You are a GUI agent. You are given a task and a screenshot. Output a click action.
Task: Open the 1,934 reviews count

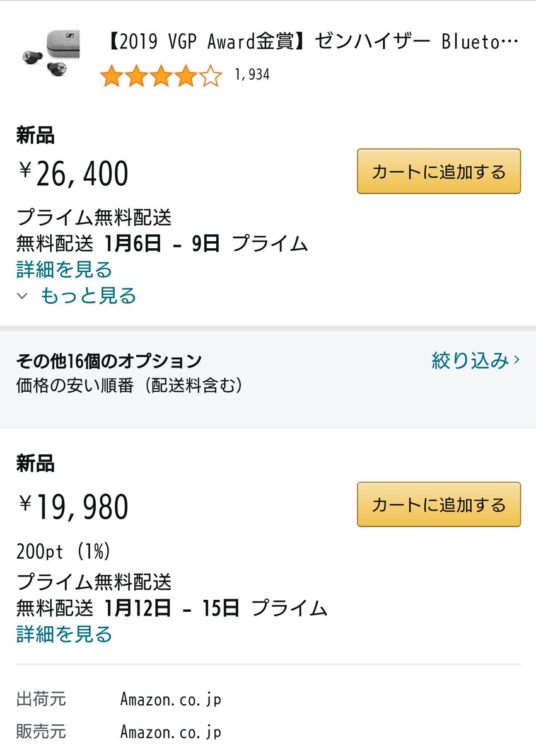252,75
